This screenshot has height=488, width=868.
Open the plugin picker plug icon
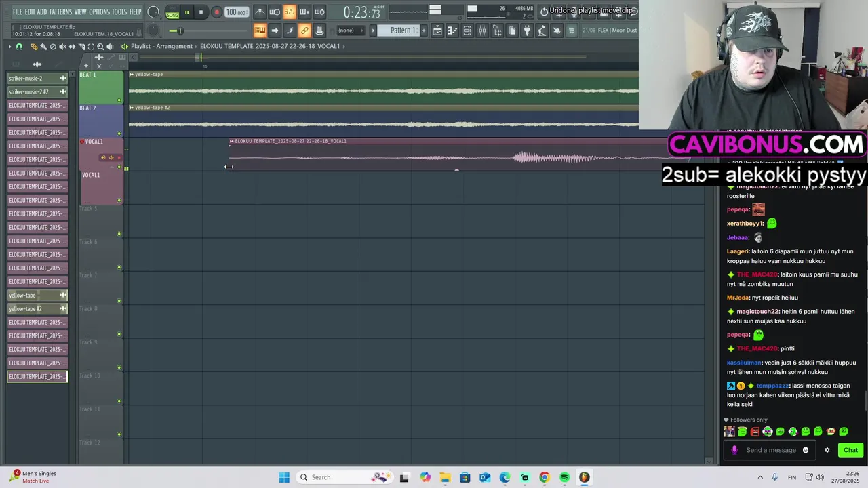pos(527,30)
